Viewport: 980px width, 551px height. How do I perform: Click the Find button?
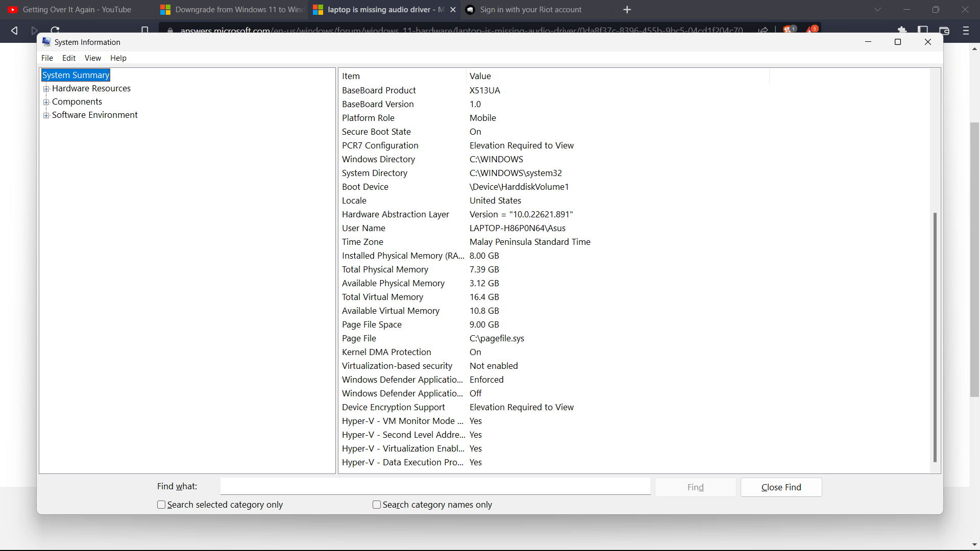(695, 487)
